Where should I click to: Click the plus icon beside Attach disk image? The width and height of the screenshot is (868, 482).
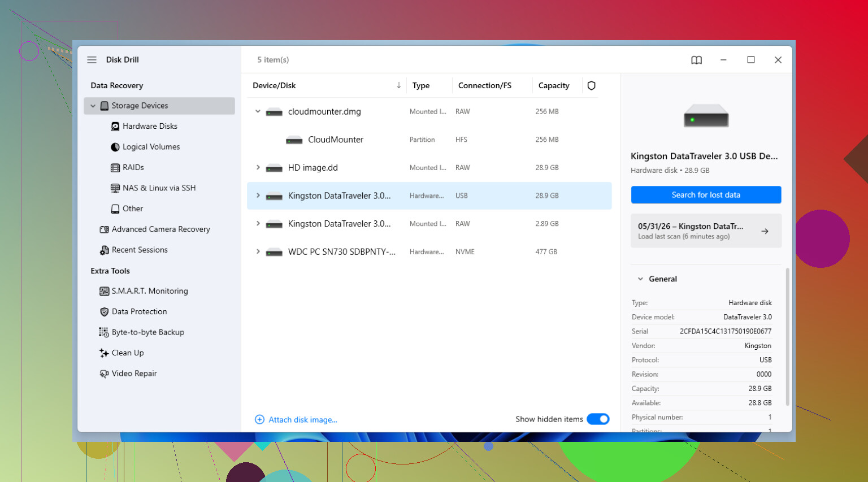[259, 419]
